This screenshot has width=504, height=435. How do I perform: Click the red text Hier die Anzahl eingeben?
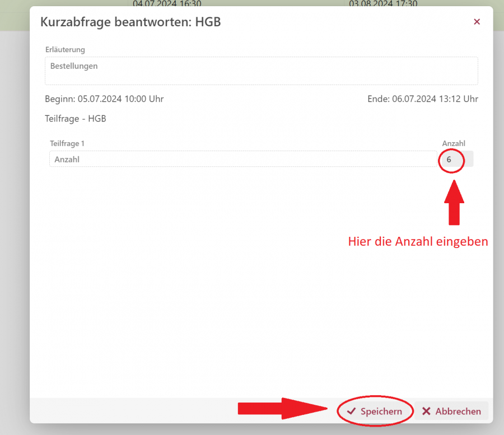click(x=418, y=242)
